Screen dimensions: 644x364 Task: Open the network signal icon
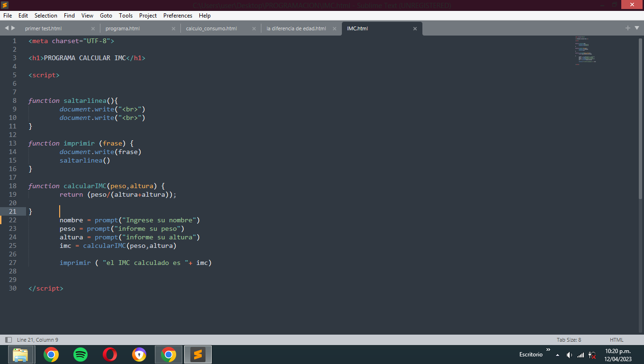tap(581, 355)
